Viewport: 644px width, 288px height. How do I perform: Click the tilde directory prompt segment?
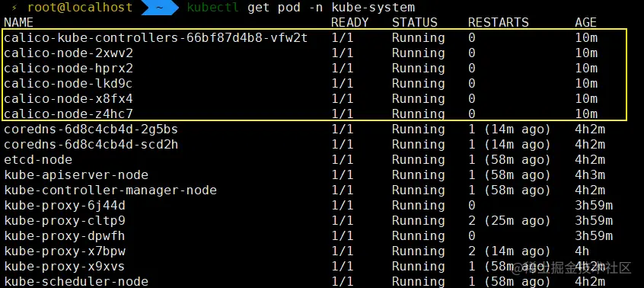click(161, 8)
